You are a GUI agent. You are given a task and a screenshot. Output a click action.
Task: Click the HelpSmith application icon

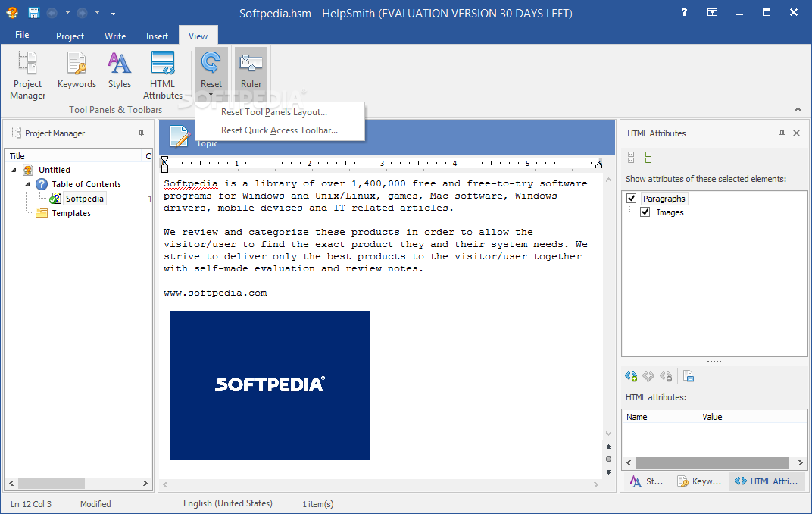click(x=11, y=12)
